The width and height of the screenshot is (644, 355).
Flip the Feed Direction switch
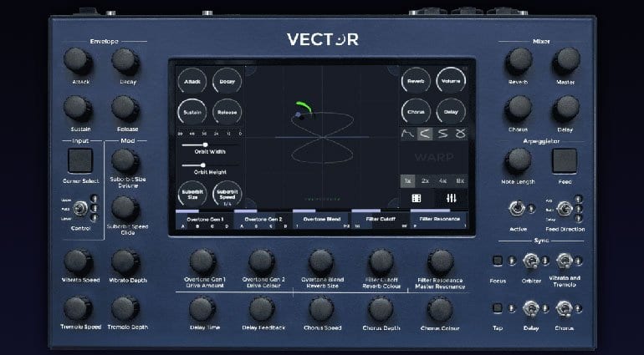click(x=565, y=209)
